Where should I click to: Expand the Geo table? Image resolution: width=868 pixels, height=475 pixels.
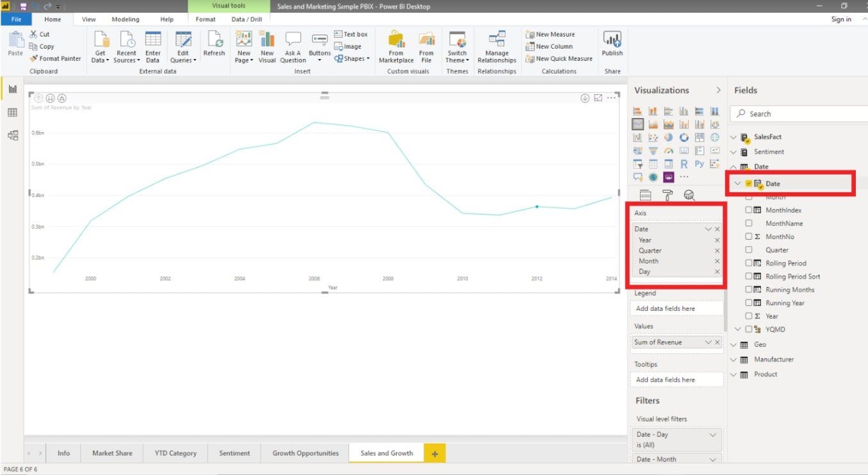tap(734, 345)
